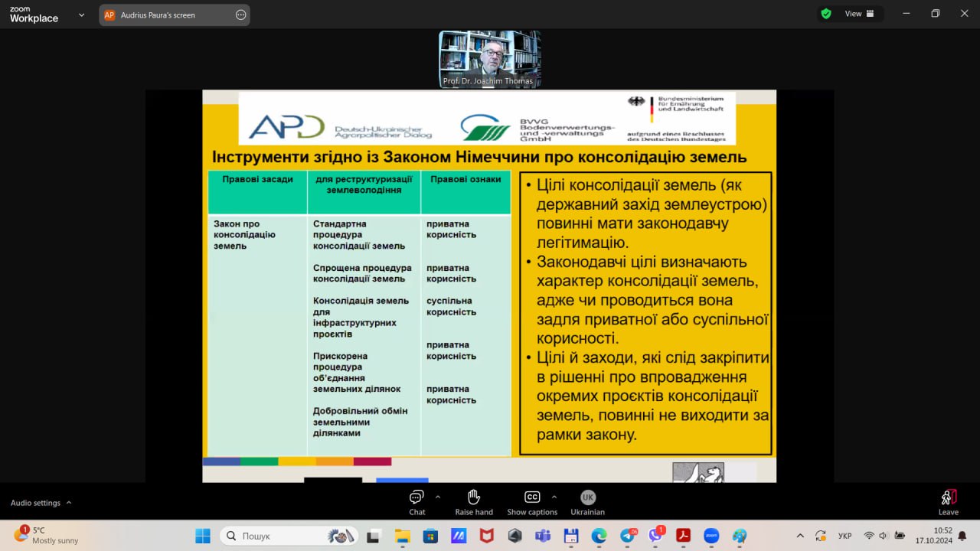
Task: Click the APD logo on slide
Action: point(287,126)
